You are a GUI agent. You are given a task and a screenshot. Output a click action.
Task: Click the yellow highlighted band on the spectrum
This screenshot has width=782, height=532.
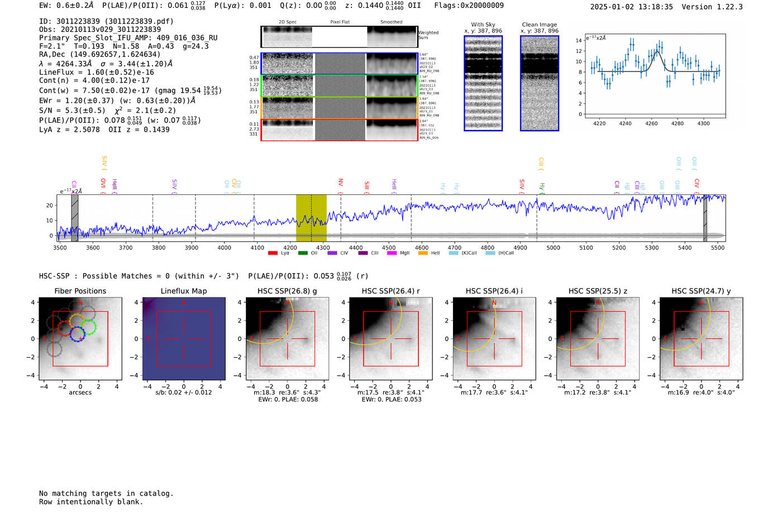(311, 218)
